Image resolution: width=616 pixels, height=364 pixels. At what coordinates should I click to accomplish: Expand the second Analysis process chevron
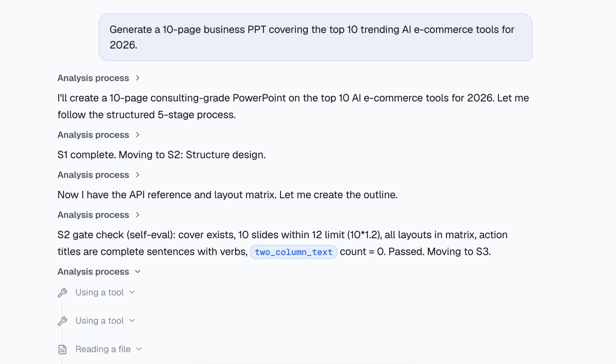pos(138,135)
